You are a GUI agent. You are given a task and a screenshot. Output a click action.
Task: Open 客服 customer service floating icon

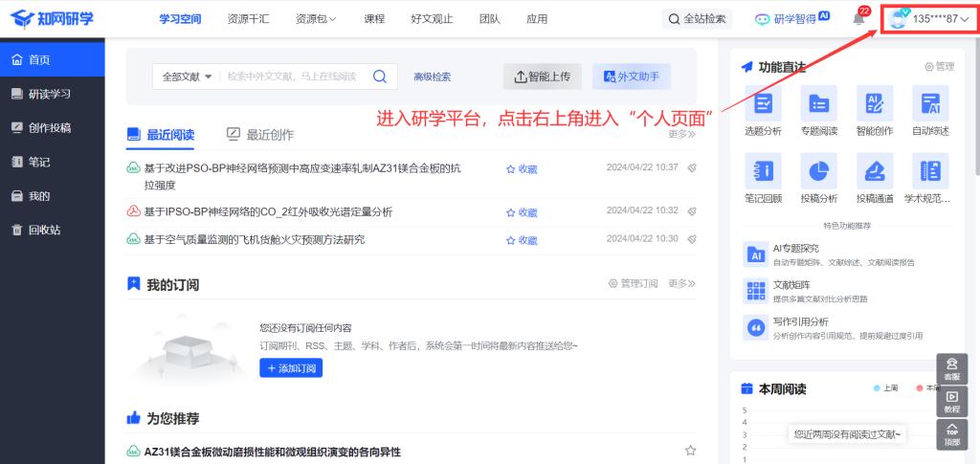(x=951, y=368)
